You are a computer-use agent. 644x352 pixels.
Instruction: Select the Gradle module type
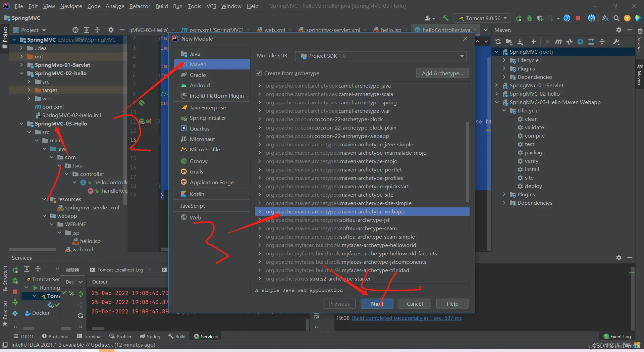212,75
